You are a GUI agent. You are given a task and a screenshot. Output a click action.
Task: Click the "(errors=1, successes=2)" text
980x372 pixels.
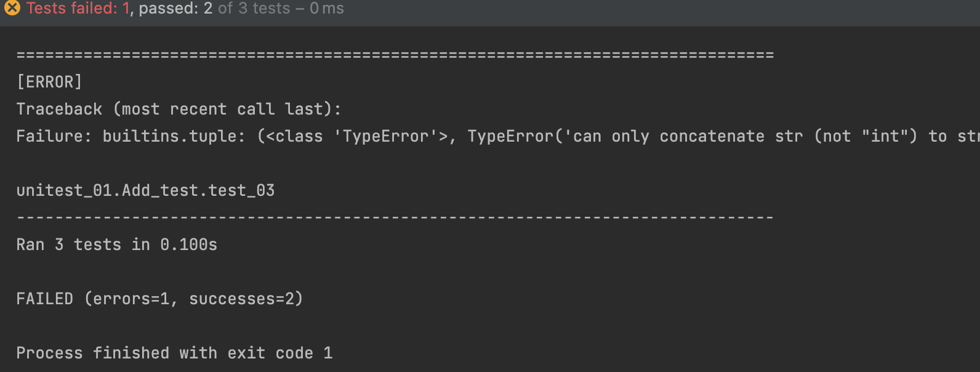click(194, 299)
